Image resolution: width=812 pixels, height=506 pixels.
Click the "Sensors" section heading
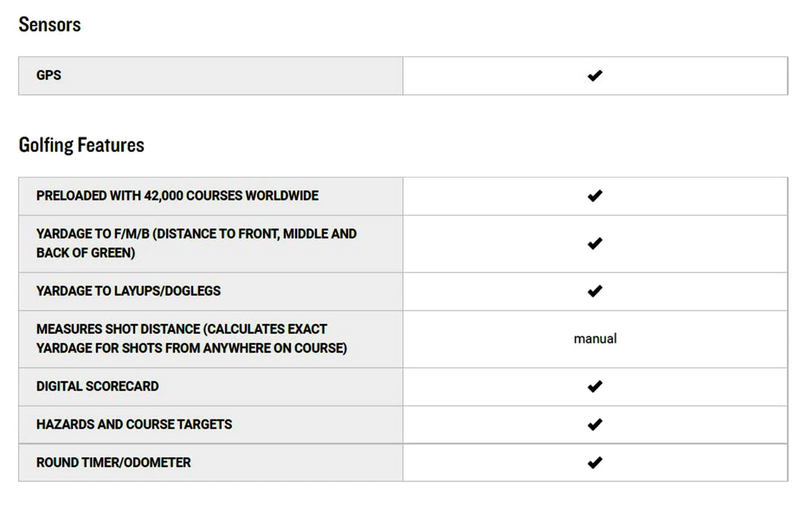pyautogui.click(x=50, y=25)
